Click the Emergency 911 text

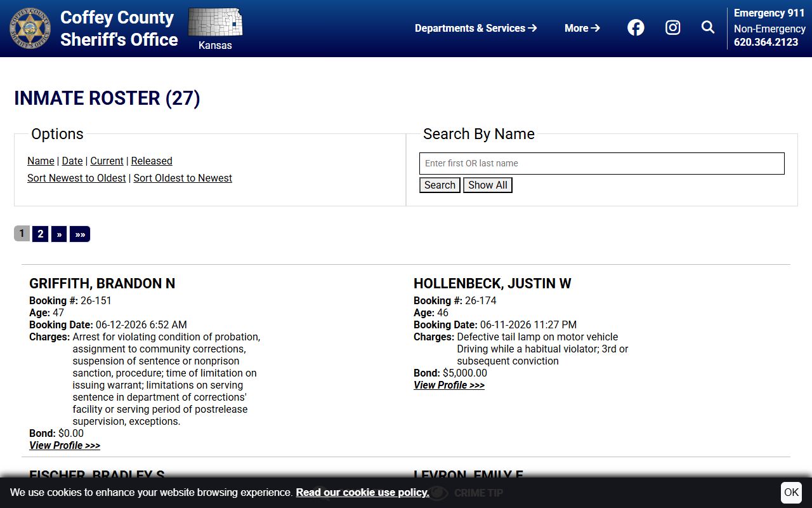[x=769, y=13]
